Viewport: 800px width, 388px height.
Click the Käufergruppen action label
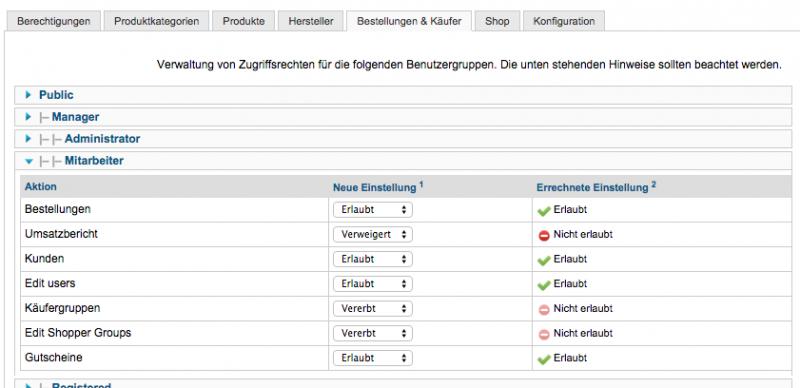click(x=62, y=308)
